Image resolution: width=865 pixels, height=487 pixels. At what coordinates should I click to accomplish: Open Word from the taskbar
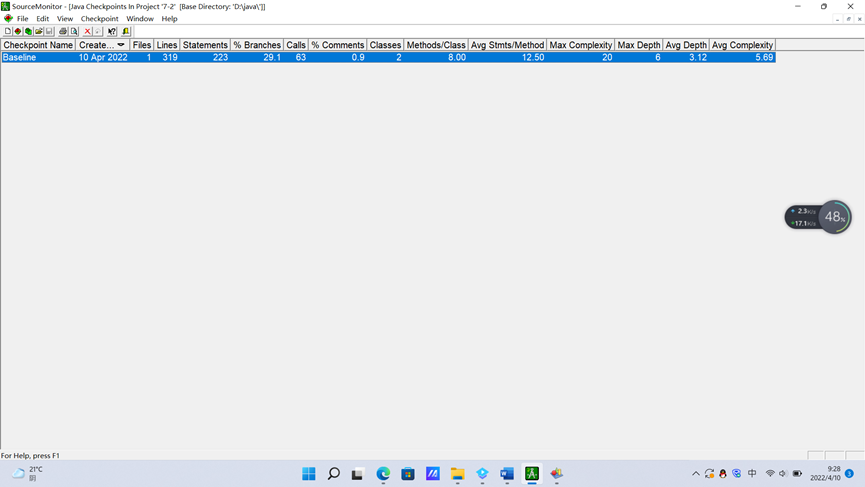[507, 474]
